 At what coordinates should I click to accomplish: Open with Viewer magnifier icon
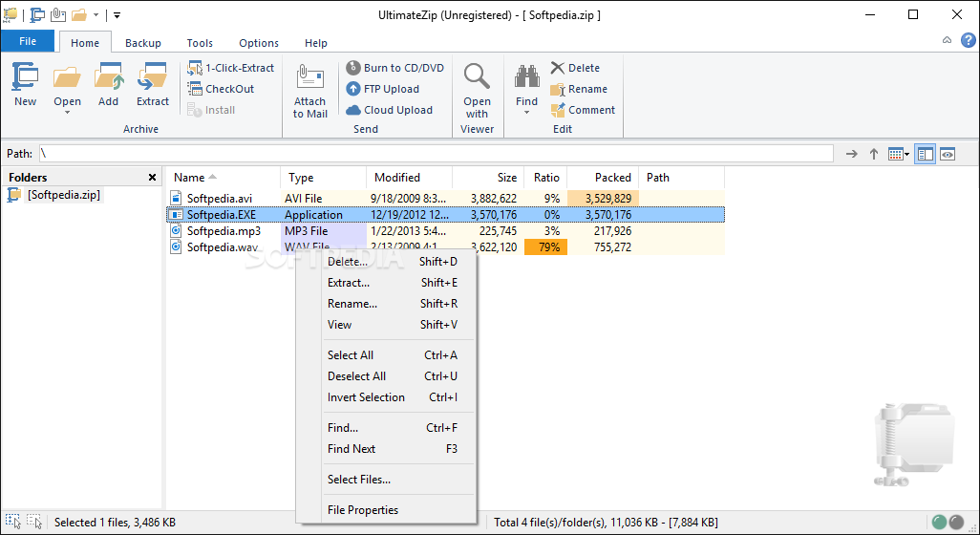pyautogui.click(x=477, y=76)
